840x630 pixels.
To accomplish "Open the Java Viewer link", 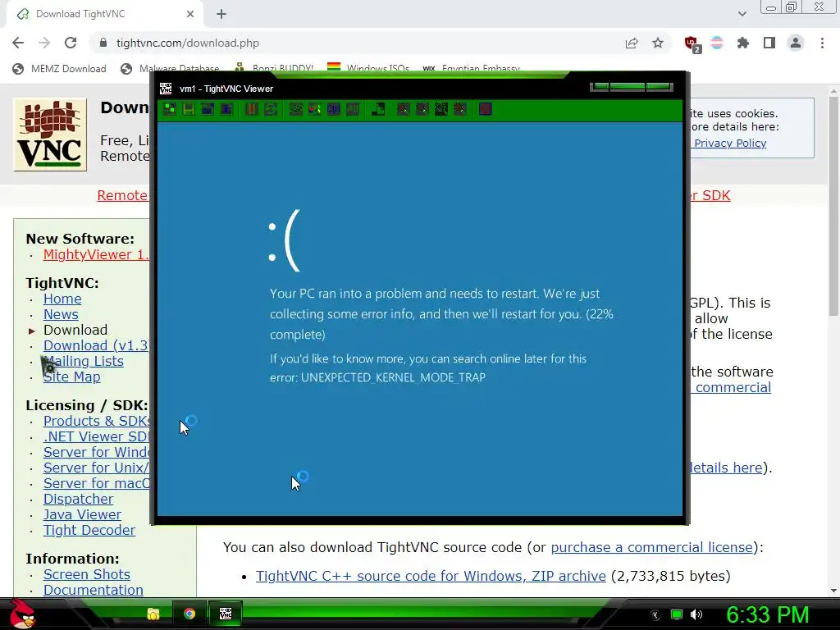I will point(83,514).
